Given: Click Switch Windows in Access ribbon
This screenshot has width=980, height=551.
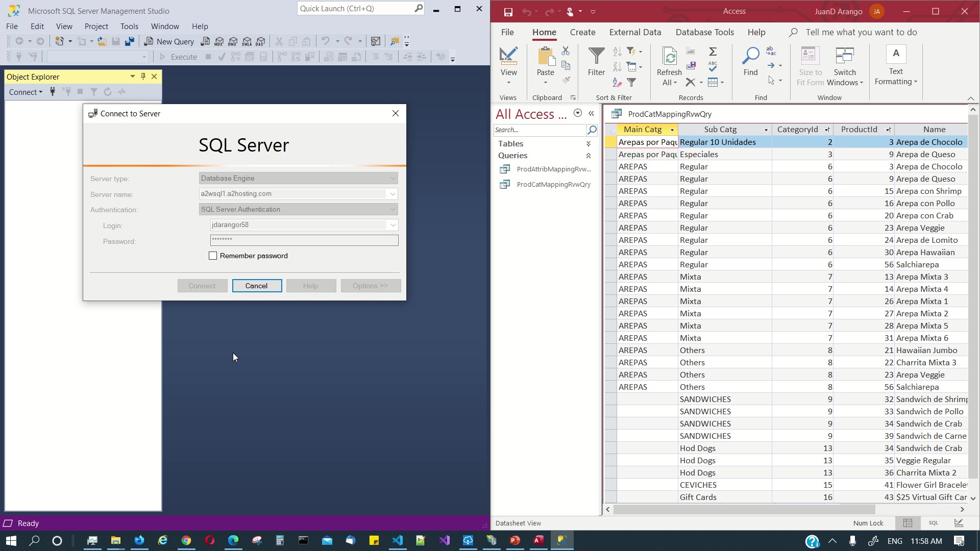Looking at the screenshot, I should coord(845,66).
